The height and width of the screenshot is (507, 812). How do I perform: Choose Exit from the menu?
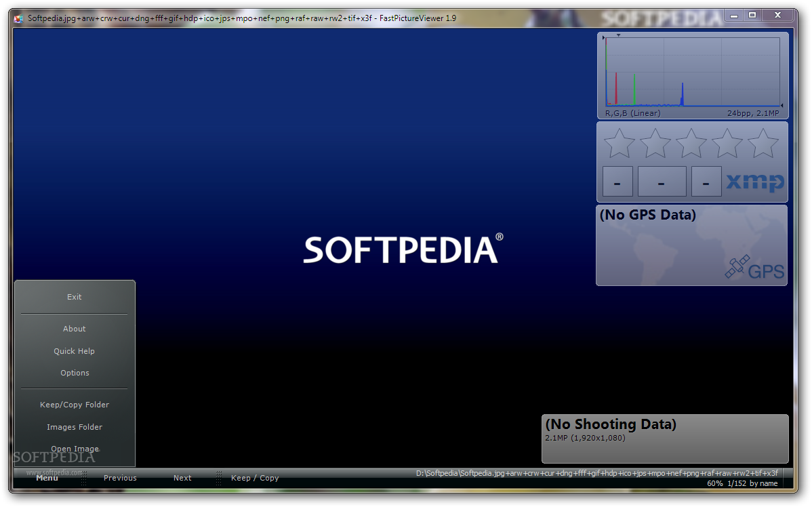75,297
